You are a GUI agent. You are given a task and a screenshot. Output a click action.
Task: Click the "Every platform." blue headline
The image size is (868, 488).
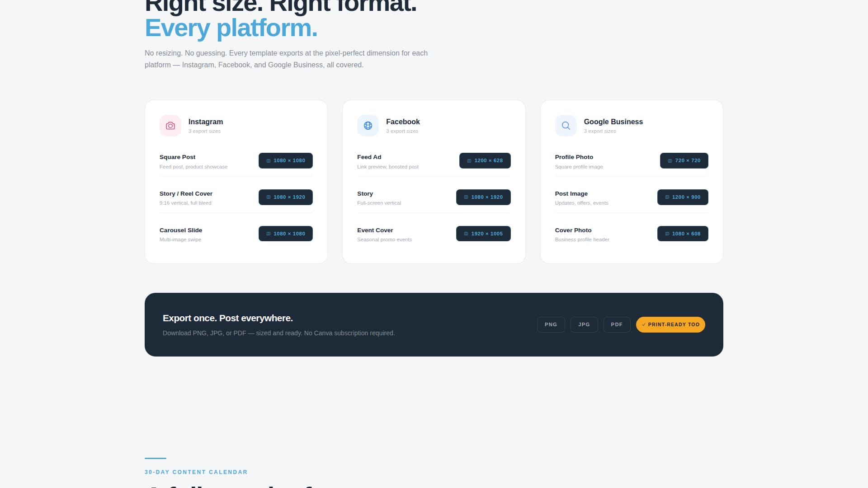pyautogui.click(x=231, y=28)
